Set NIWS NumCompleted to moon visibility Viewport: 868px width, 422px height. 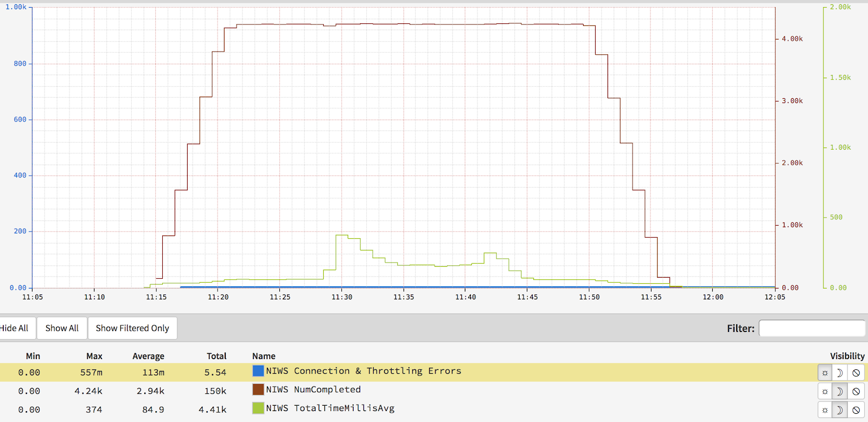840,391
